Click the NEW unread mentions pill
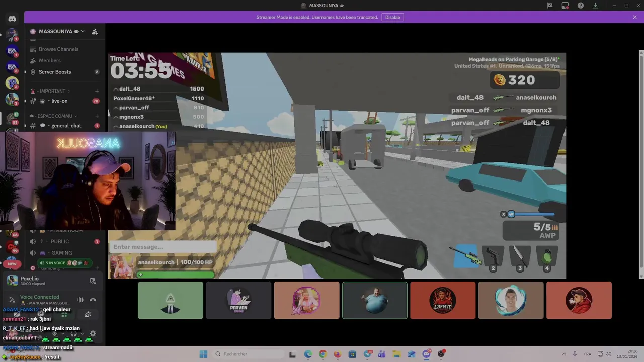Viewport: 644px width, 362px height. tap(12, 264)
